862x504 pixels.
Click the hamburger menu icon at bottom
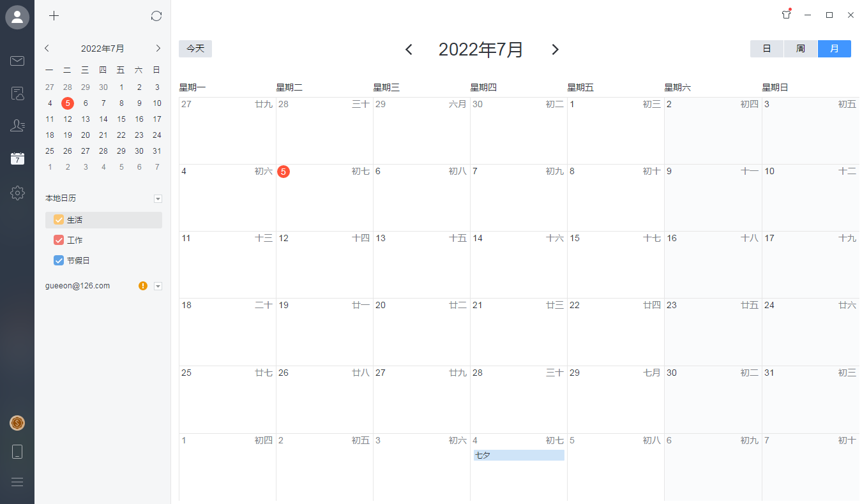[17, 482]
